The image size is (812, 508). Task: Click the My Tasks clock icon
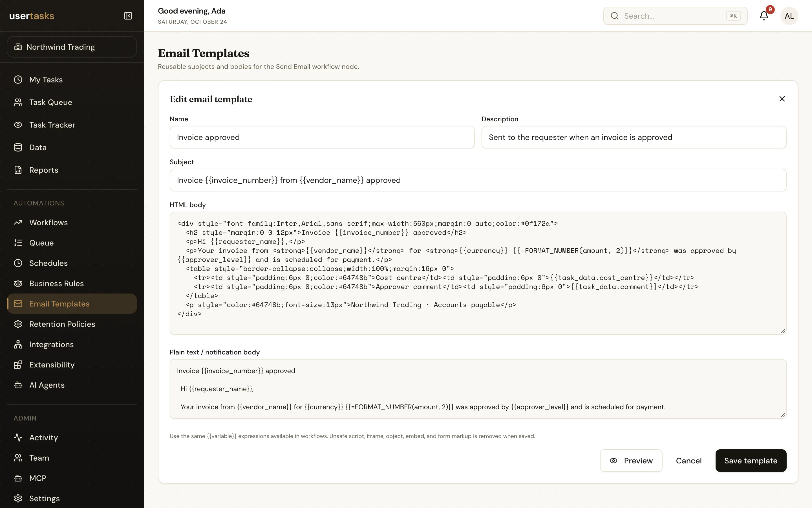point(18,80)
